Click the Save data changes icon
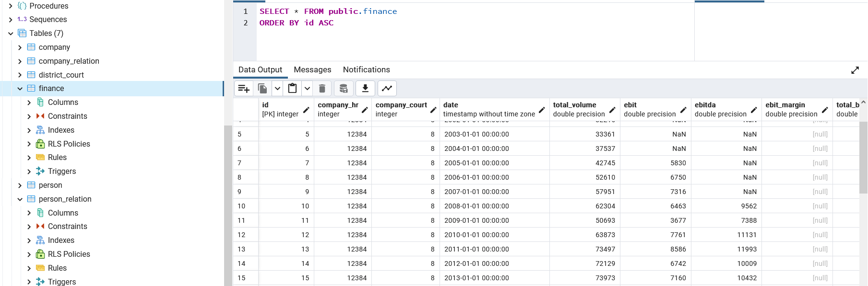The width and height of the screenshot is (868, 286). click(344, 89)
